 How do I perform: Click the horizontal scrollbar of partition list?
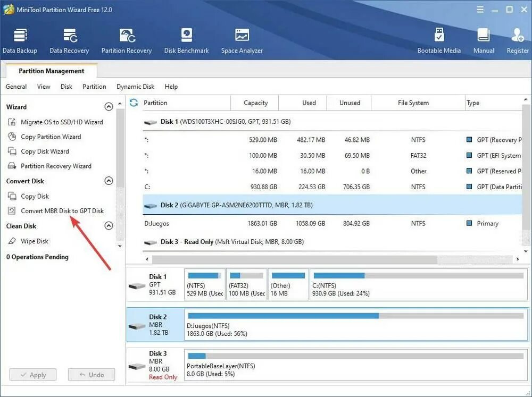[295, 259]
